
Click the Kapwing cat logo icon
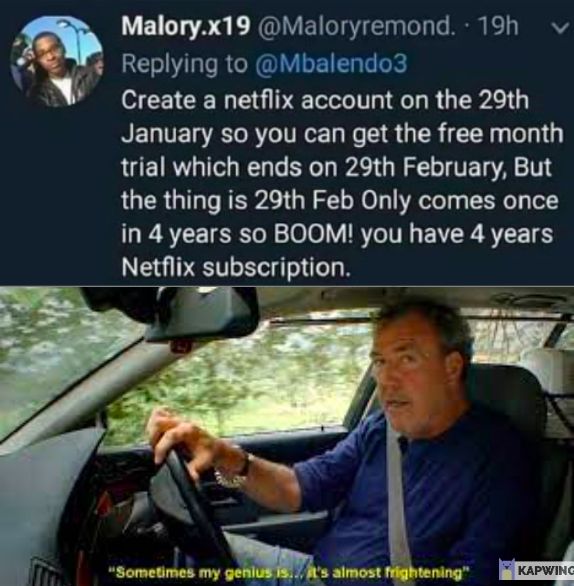click(507, 571)
